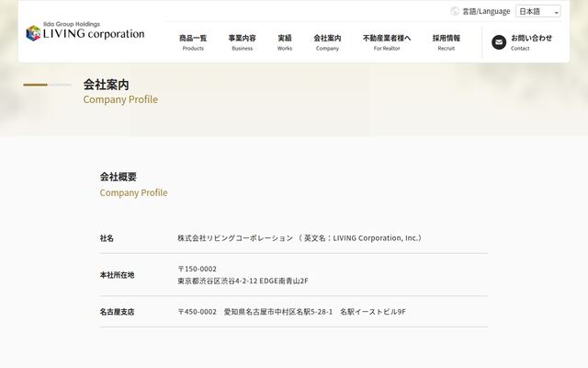Open the 日本語 language dropdown
The height and width of the screenshot is (368, 588).
[x=537, y=11]
